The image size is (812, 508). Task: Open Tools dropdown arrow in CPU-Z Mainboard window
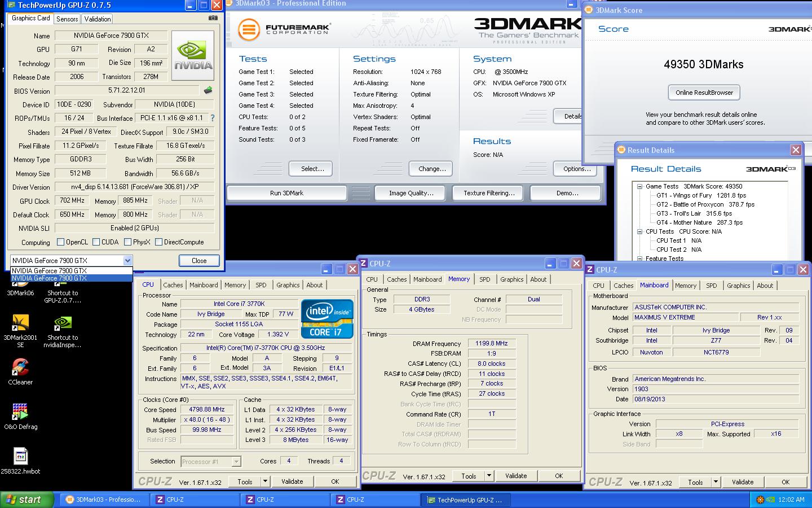[716, 482]
